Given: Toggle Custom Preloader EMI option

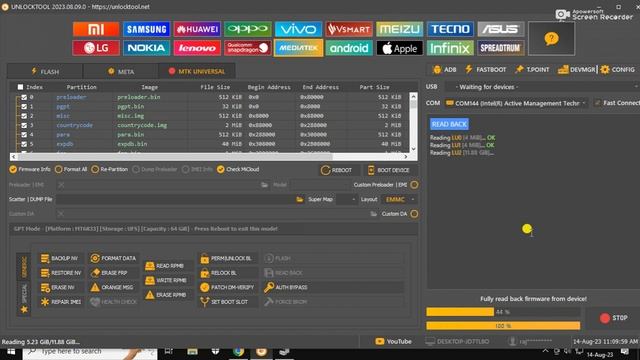Looking at the screenshot, I should 414,185.
